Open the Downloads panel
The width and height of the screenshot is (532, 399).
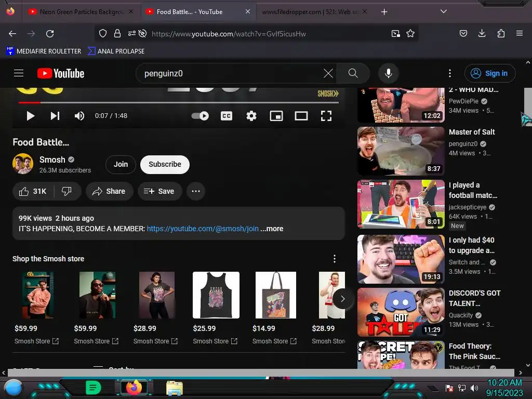[x=482, y=33]
